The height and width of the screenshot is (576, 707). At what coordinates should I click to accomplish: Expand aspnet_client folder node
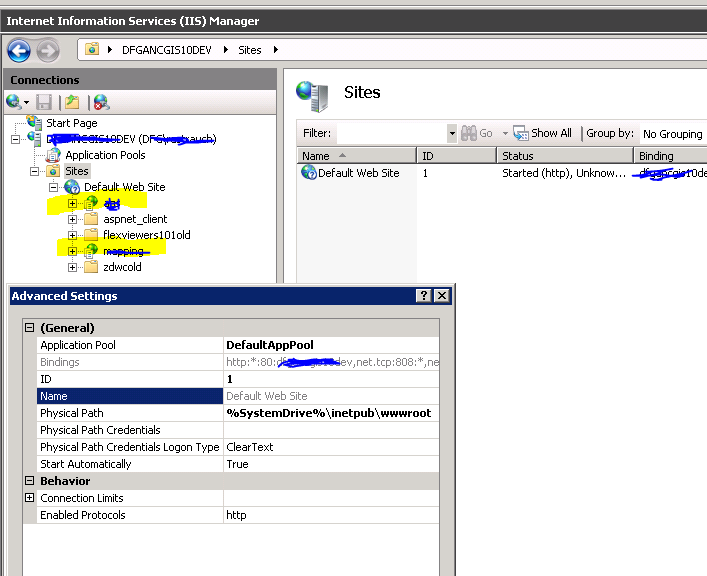tap(72, 219)
